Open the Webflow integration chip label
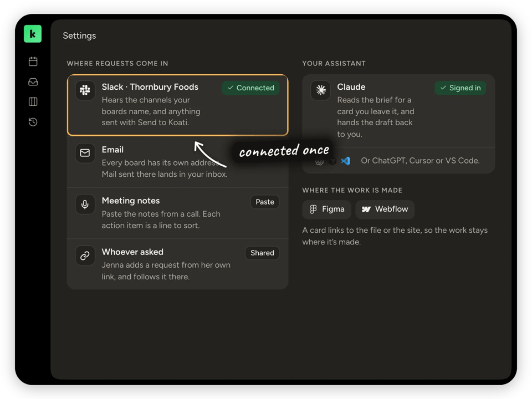The height and width of the screenshot is (399, 532). click(x=392, y=209)
